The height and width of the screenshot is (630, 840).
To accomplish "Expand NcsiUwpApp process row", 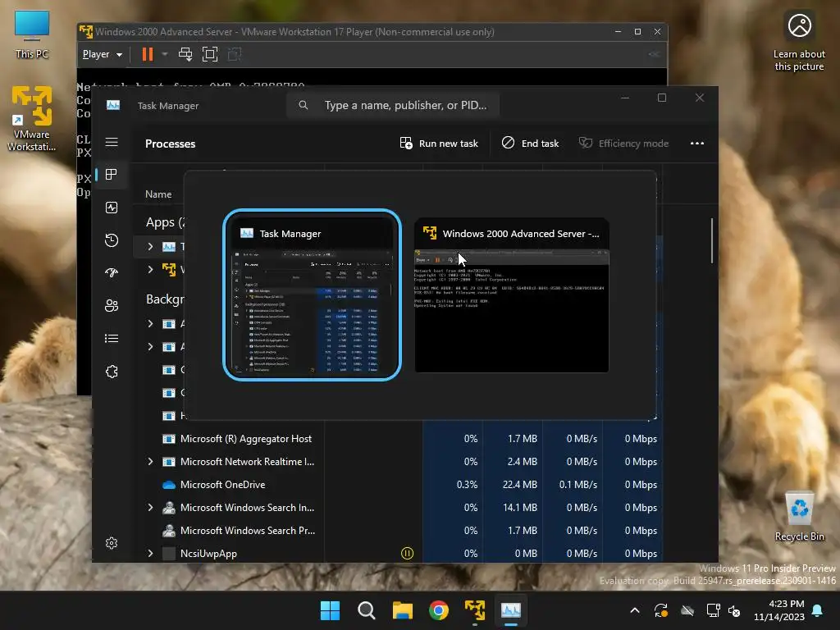I will [151, 554].
